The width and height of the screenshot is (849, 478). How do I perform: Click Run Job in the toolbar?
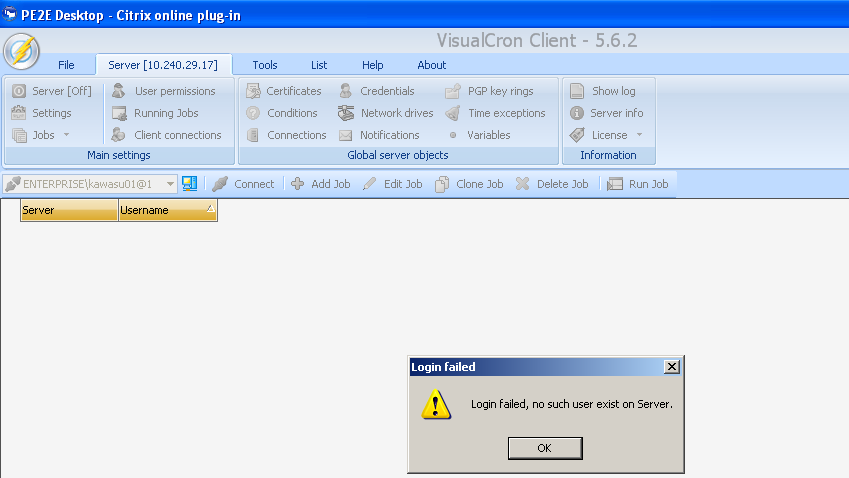point(637,184)
